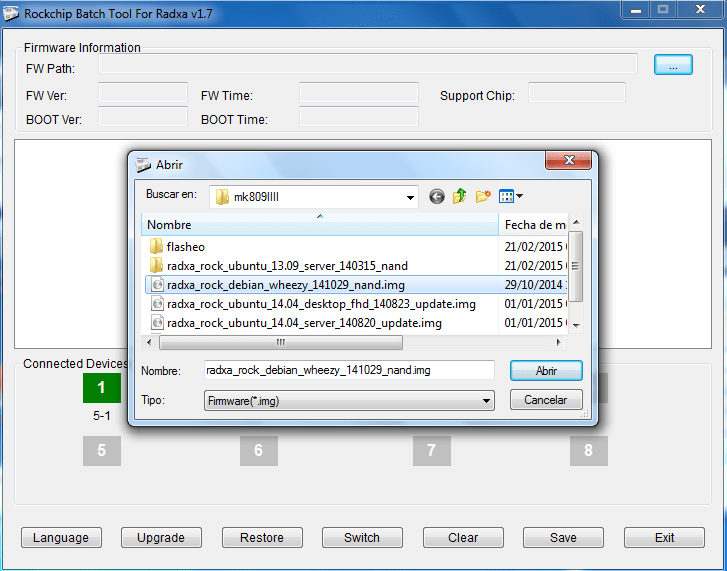Click the Nombre filename input field
The width and height of the screenshot is (727, 571).
[x=349, y=370]
